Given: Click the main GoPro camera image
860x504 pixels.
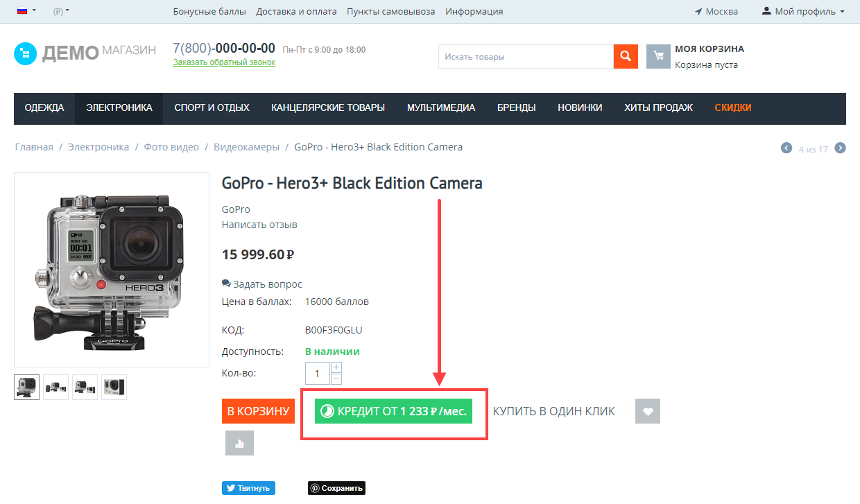Looking at the screenshot, I should coord(112,270).
